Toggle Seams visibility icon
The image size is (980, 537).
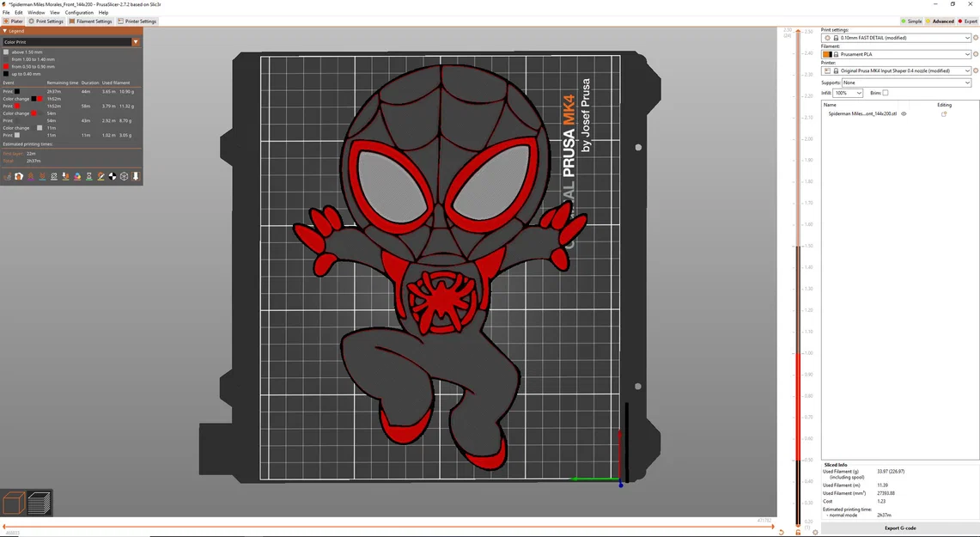54,176
